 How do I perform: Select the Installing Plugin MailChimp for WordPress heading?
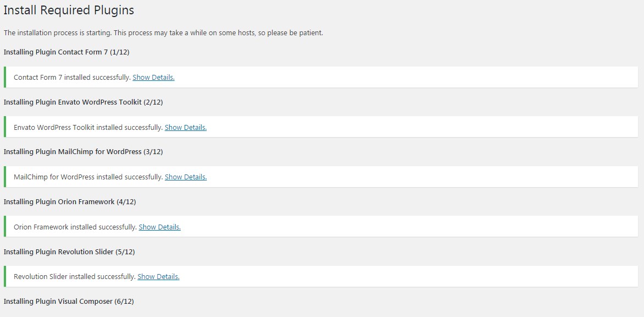(84, 152)
